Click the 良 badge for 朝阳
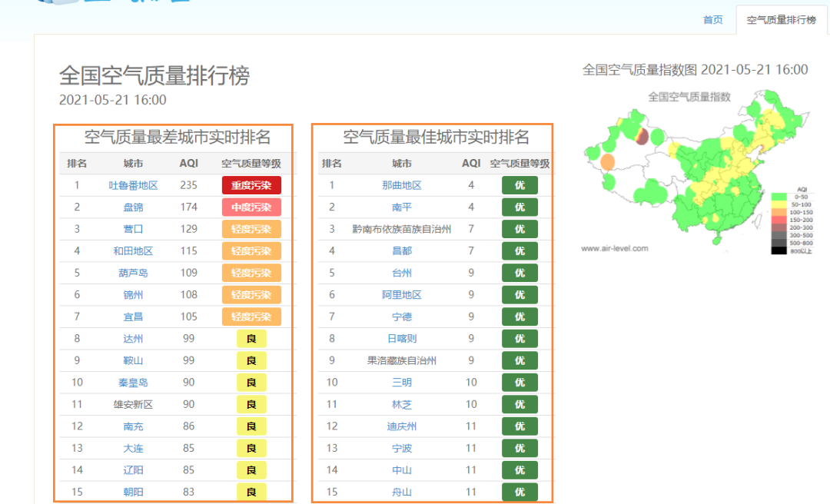This screenshot has height=504, width=830. [x=250, y=492]
